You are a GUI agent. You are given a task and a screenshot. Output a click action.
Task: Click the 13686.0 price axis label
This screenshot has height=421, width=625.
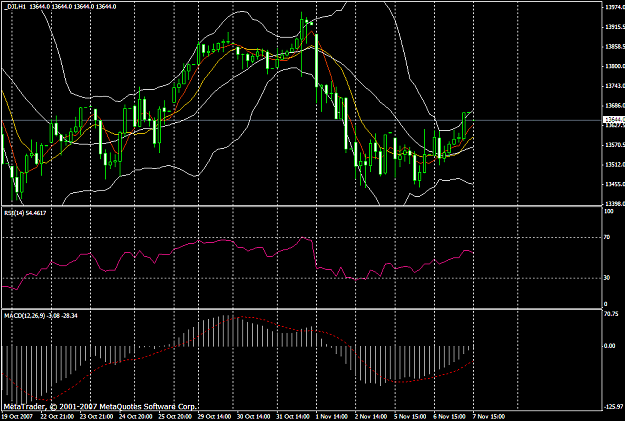point(615,106)
